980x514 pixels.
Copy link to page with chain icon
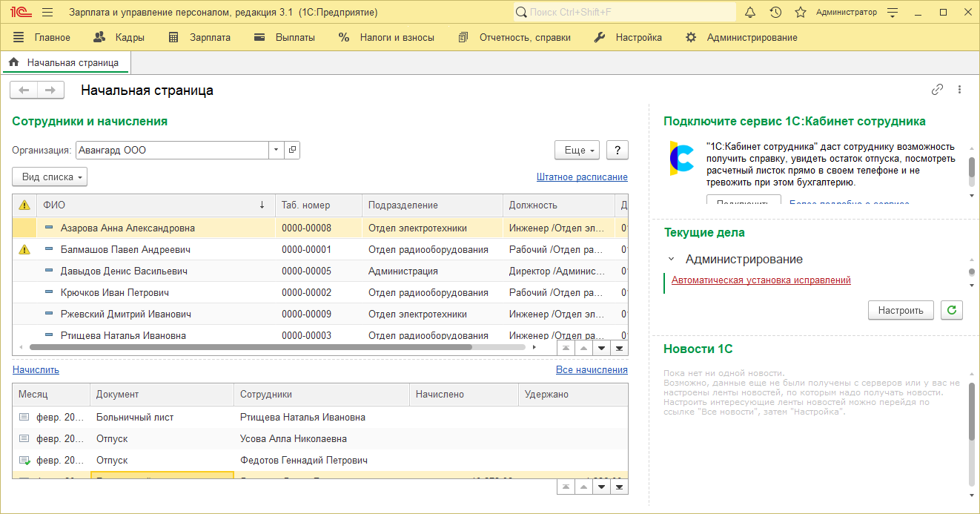pos(937,90)
